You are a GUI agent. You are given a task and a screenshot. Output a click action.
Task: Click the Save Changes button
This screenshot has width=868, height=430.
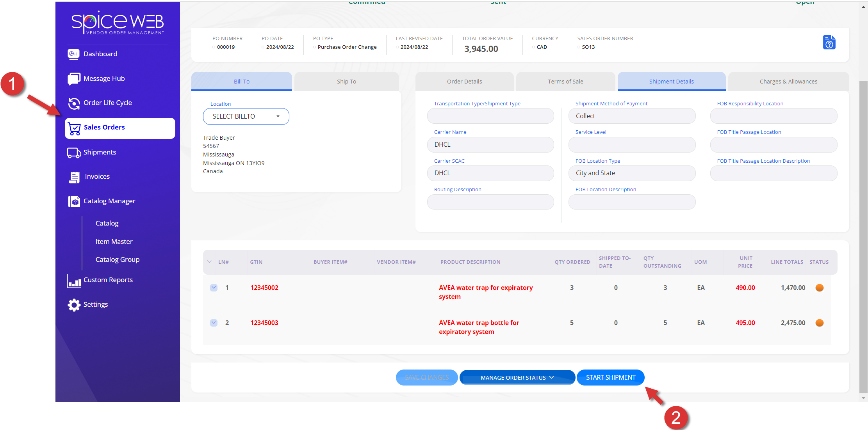tap(427, 377)
